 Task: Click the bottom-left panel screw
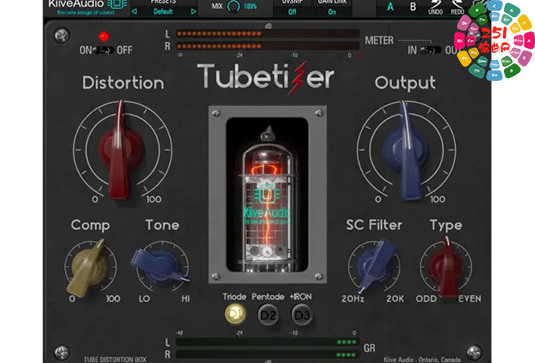coord(62,352)
